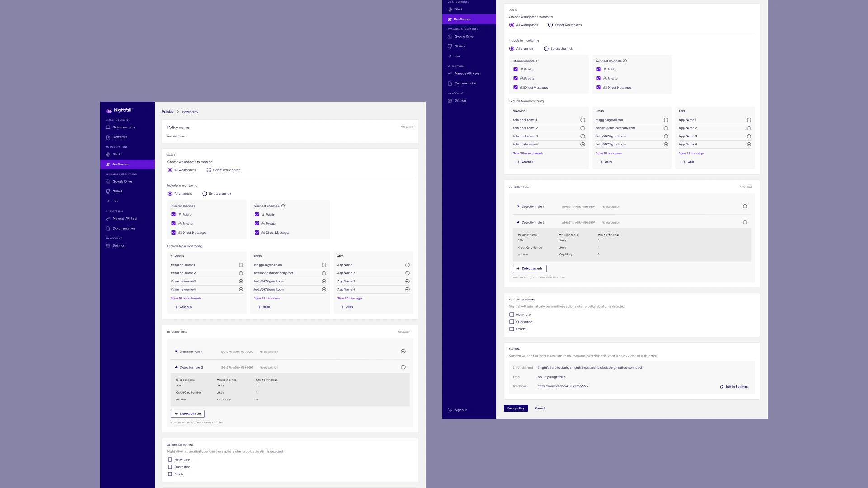
Task: Check Quarantine checkbox in the left panel
Action: click(x=170, y=467)
